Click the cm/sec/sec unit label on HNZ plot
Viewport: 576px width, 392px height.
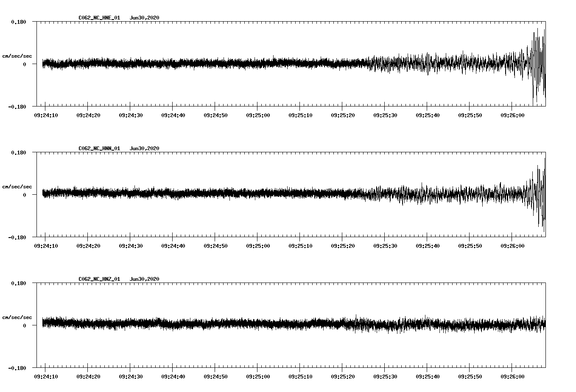[x=17, y=317]
